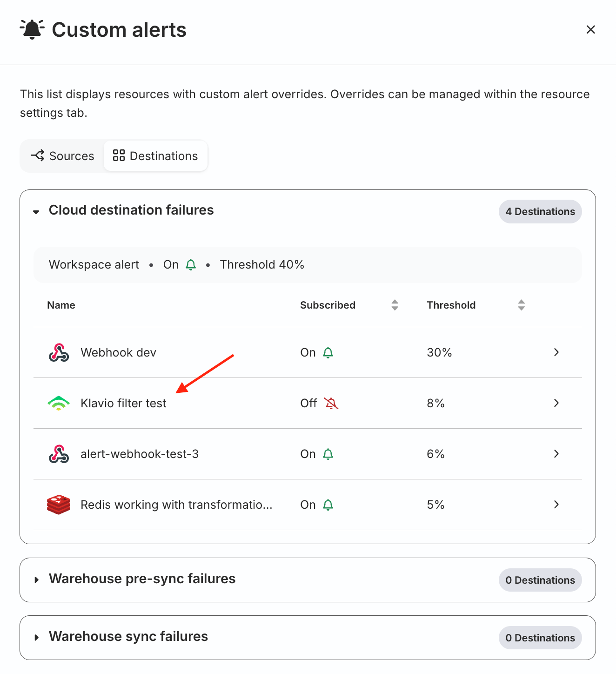The height and width of the screenshot is (674, 616).
Task: Click the Webhook dev logo icon
Action: click(59, 353)
